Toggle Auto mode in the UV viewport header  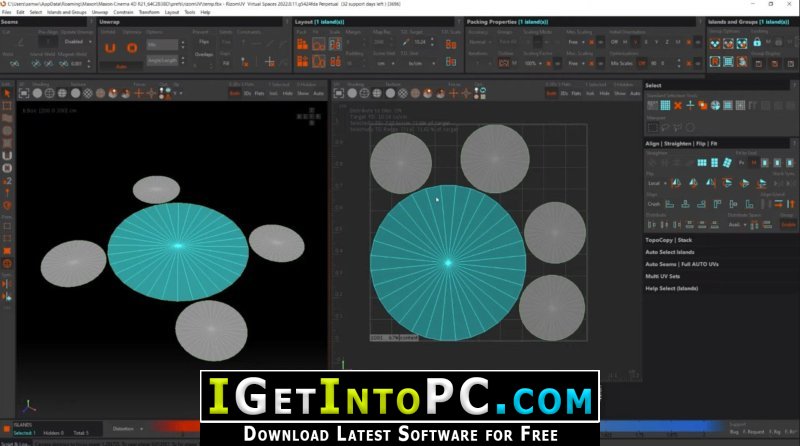click(x=635, y=93)
